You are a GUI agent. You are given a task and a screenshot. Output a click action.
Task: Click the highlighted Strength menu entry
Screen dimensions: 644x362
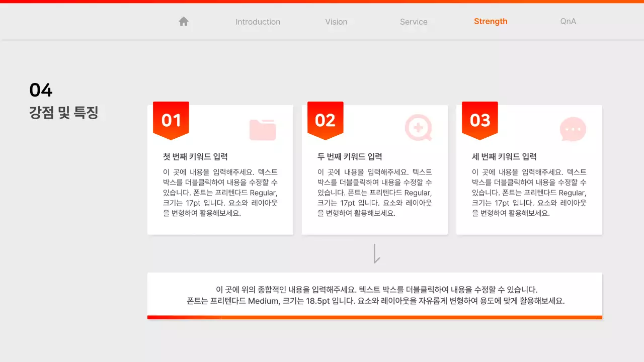point(491,21)
